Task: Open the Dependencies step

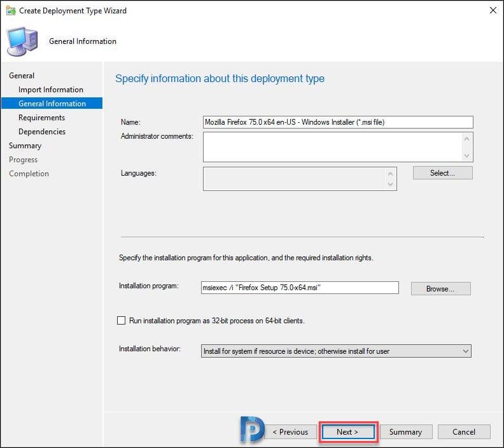Action: [x=42, y=132]
